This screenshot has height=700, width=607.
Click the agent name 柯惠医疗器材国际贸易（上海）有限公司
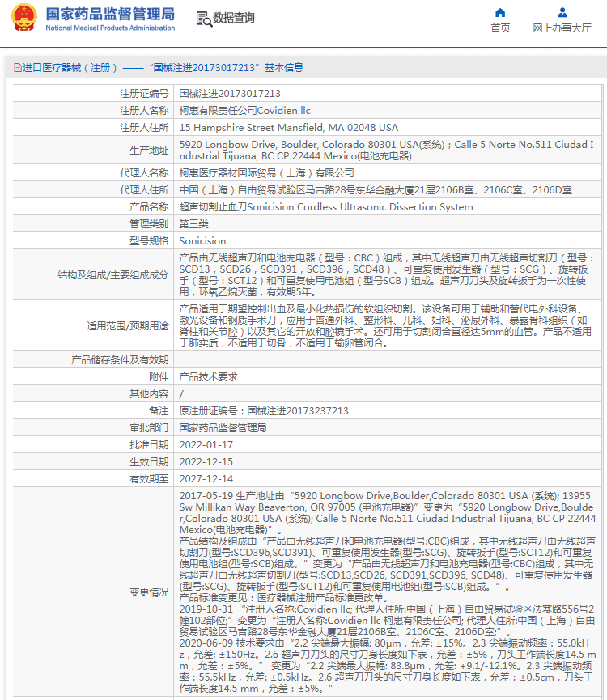(x=266, y=173)
